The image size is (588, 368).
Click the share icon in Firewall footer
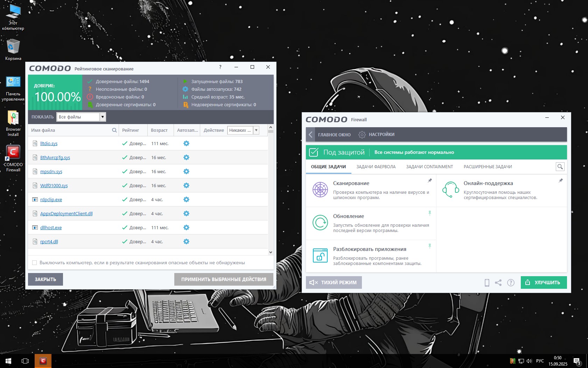tap(498, 282)
